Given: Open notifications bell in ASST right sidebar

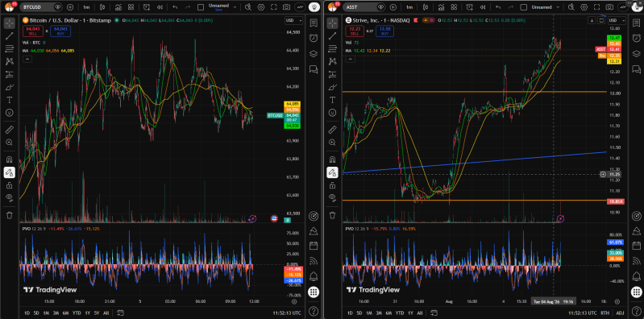Looking at the screenshot, I should 636,275.
